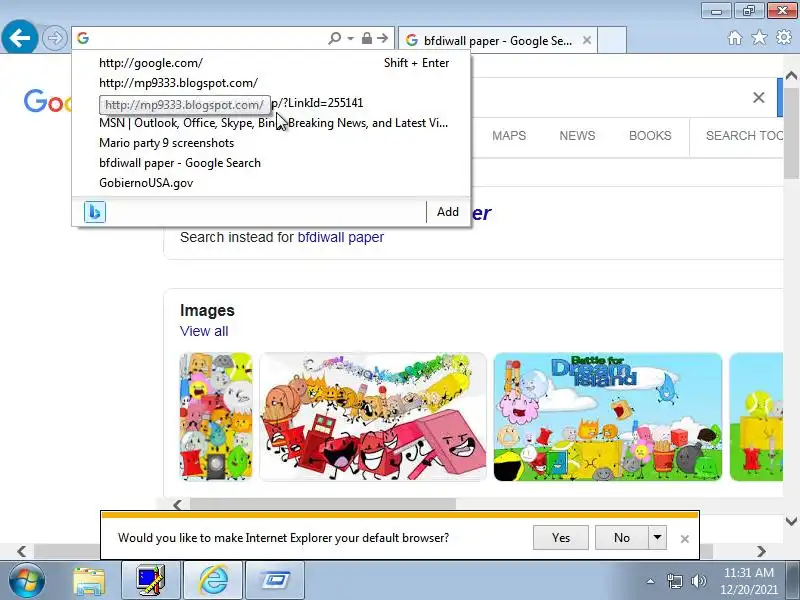This screenshot has width=800, height=600.
Task: Click the bfdiwall paper search instead link
Action: 340,237
